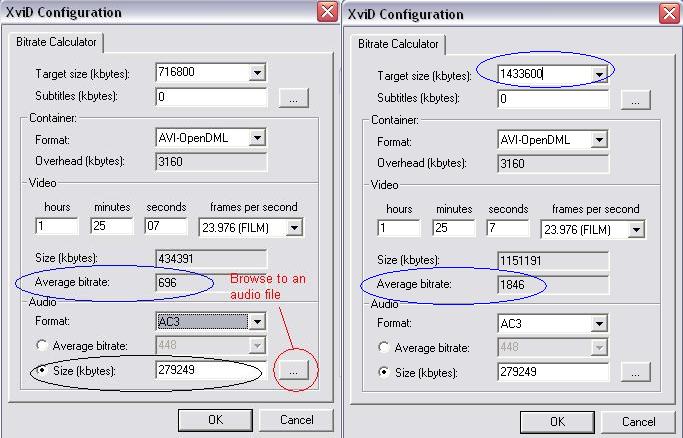This screenshot has height=438, width=683.
Task: Click seconds field showing 07
Action: (x=166, y=226)
